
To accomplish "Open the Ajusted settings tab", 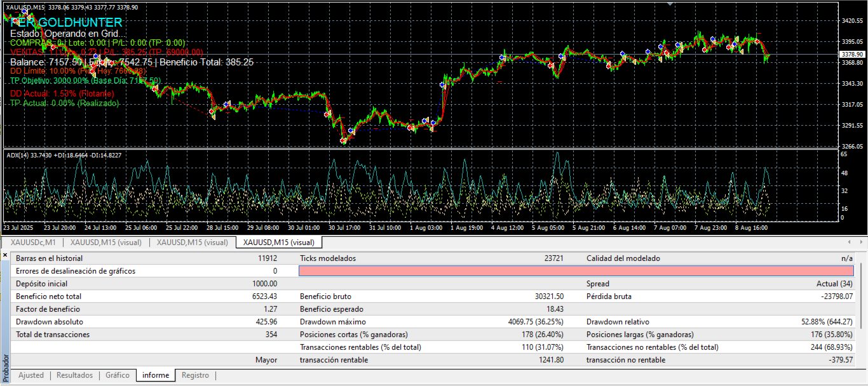I will (x=31, y=375).
